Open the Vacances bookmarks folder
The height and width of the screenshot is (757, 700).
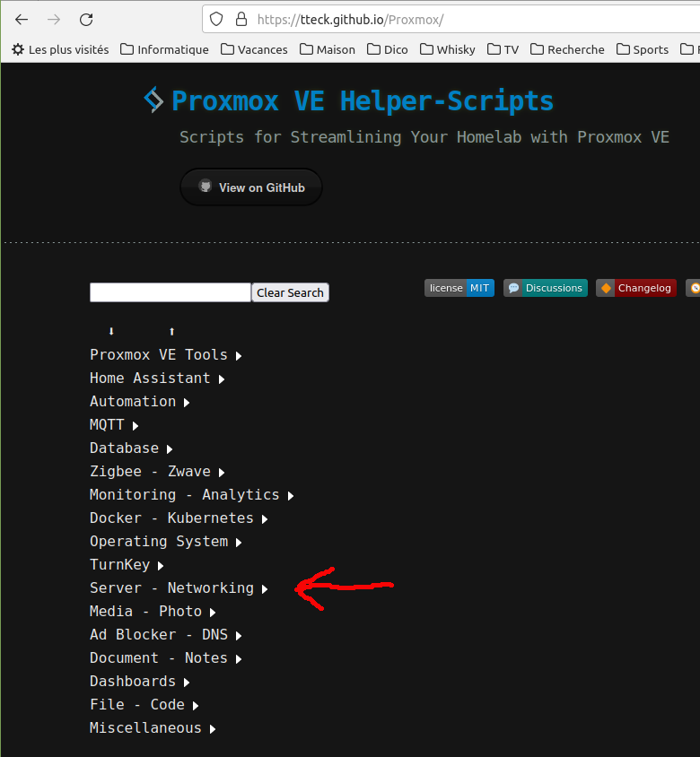pos(254,49)
